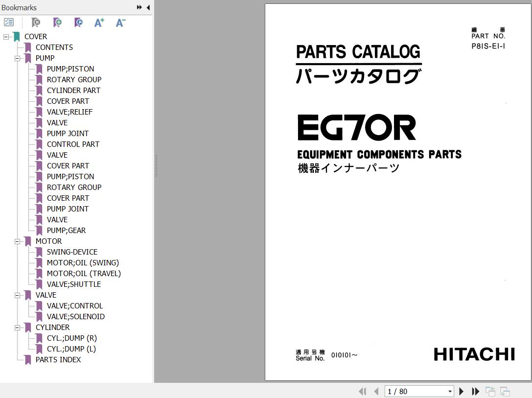Open the MOTOR;OIL (SWING) bookmark
Screen dimensions: 532x398
(x=83, y=262)
